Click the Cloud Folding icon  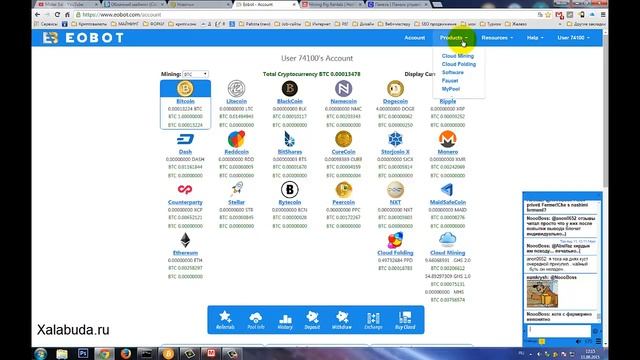(x=395, y=240)
